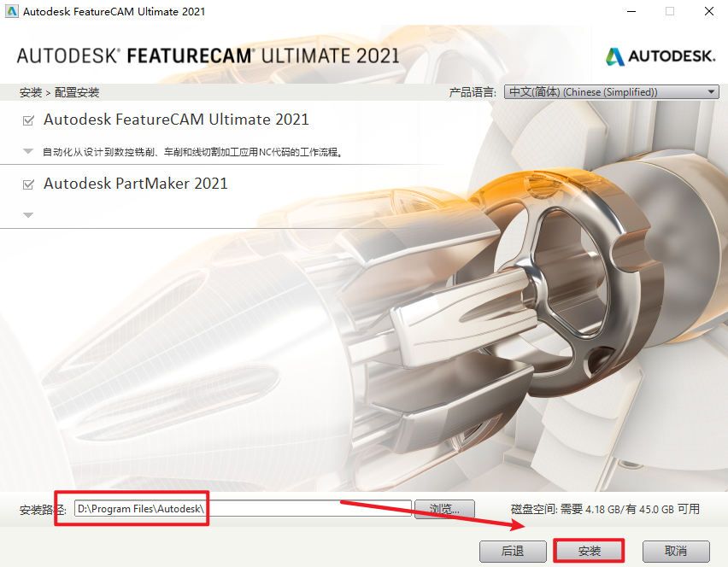The width and height of the screenshot is (728, 567).
Task: Select the Autodesk PartMaker 2021 title
Action: pyautogui.click(x=136, y=184)
